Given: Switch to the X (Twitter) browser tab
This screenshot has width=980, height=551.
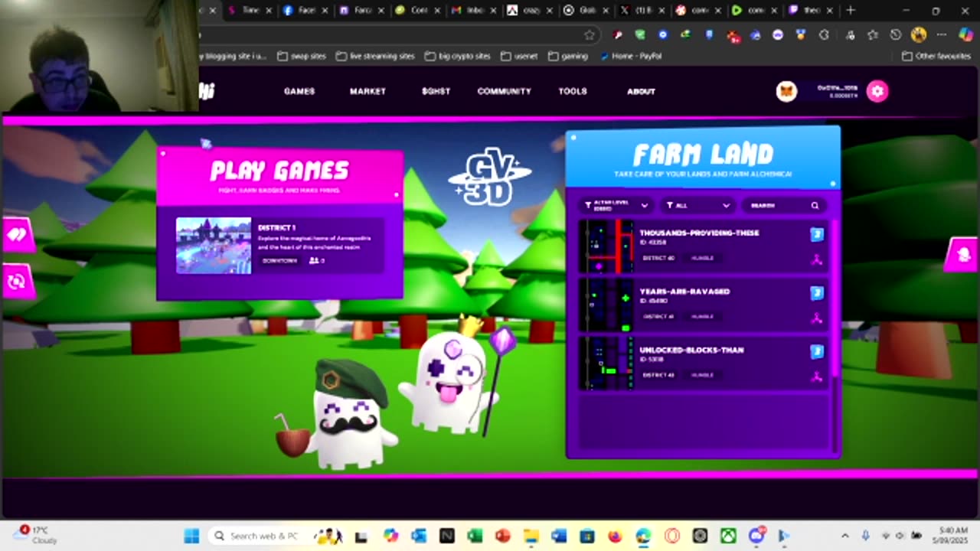Looking at the screenshot, I should pos(641,10).
